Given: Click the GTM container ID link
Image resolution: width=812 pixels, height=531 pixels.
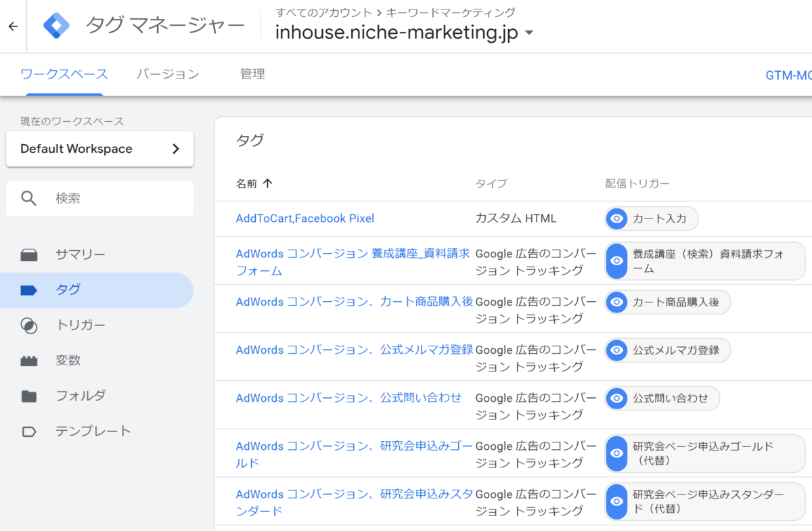Looking at the screenshot, I should tap(788, 75).
